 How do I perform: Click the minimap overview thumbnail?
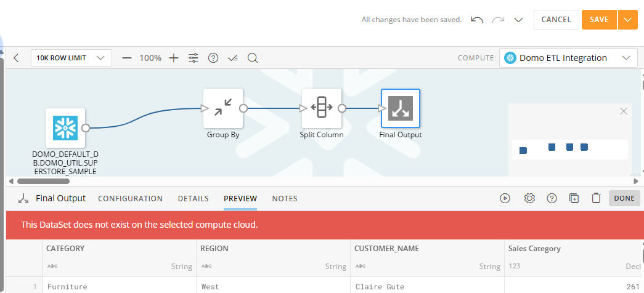pos(570,150)
